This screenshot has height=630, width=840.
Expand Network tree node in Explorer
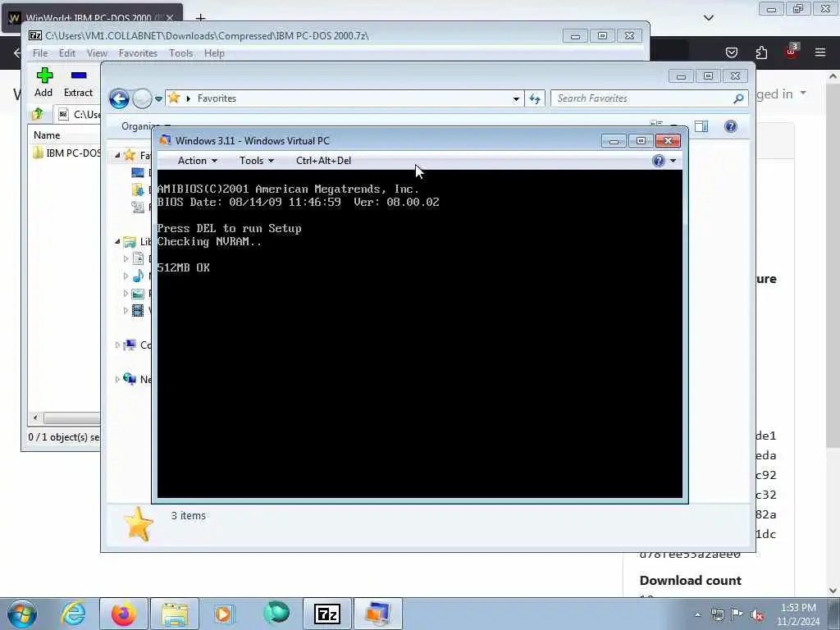[x=117, y=379]
